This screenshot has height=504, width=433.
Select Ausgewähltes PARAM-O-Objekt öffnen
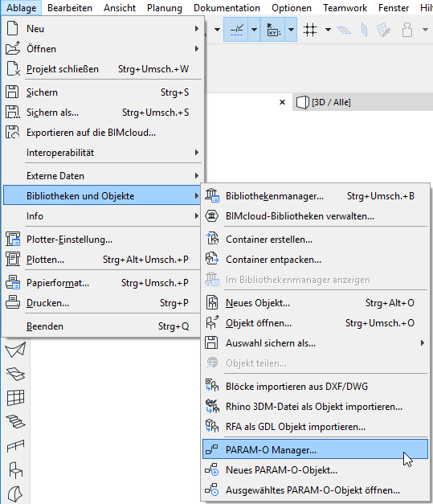pyautogui.click(x=315, y=490)
